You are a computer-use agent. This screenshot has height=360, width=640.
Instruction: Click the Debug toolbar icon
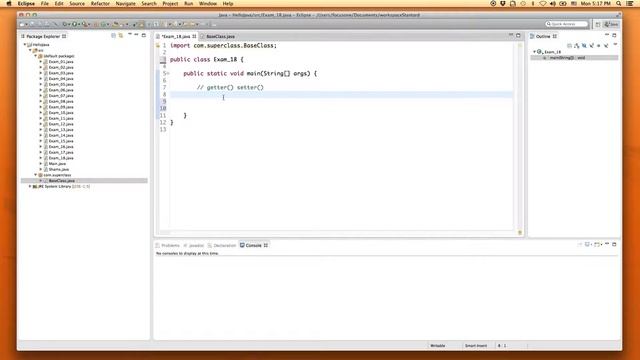(65, 24)
